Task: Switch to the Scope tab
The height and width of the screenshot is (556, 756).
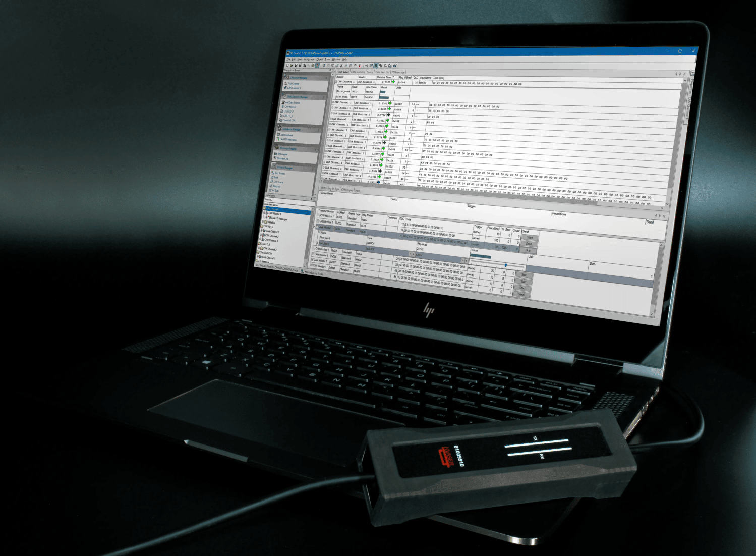Action: [370, 72]
